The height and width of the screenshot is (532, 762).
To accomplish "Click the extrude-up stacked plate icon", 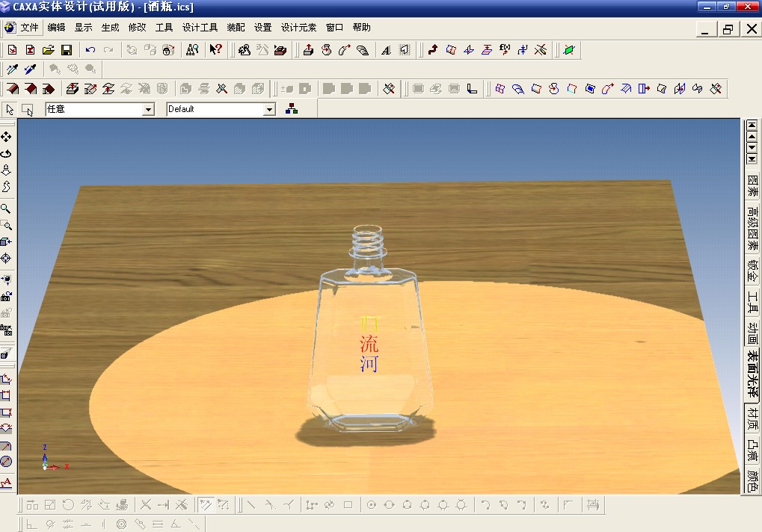I will click(x=72, y=89).
